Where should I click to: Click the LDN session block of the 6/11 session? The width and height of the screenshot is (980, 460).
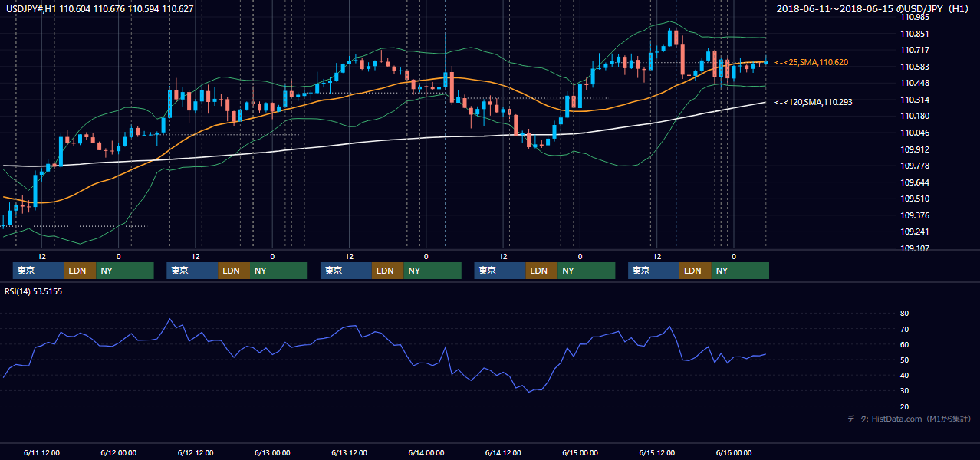(80, 271)
